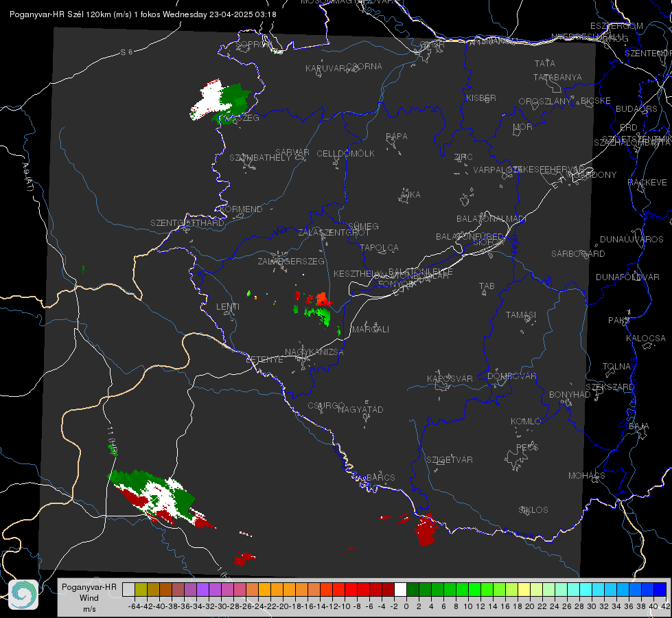Select the TAMÁSI label

[521, 314]
